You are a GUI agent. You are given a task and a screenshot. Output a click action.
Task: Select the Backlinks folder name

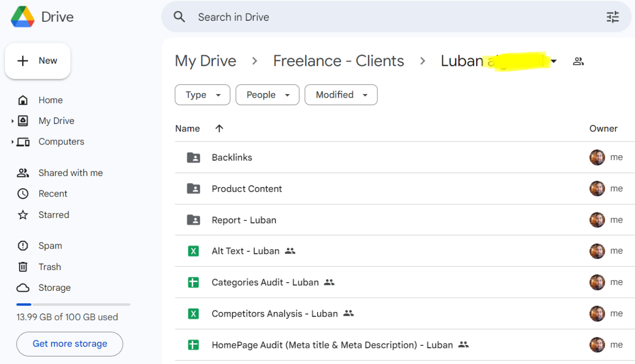click(x=232, y=157)
